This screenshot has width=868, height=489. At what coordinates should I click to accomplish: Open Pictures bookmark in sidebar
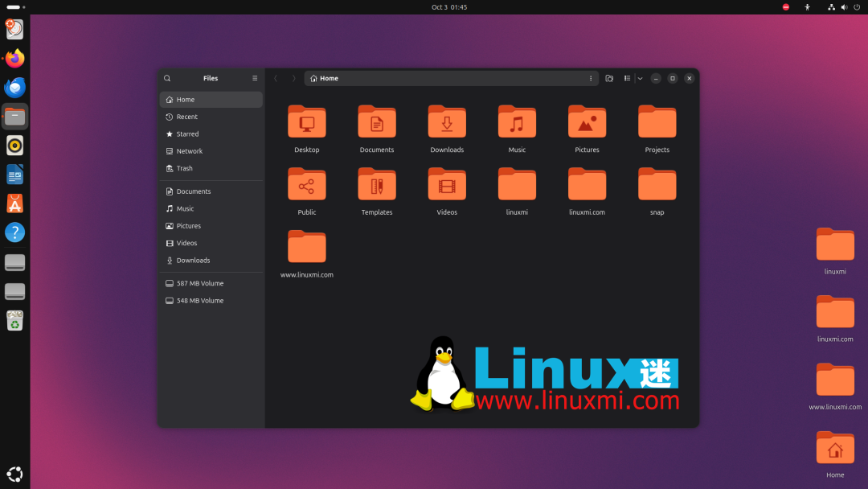click(x=211, y=226)
